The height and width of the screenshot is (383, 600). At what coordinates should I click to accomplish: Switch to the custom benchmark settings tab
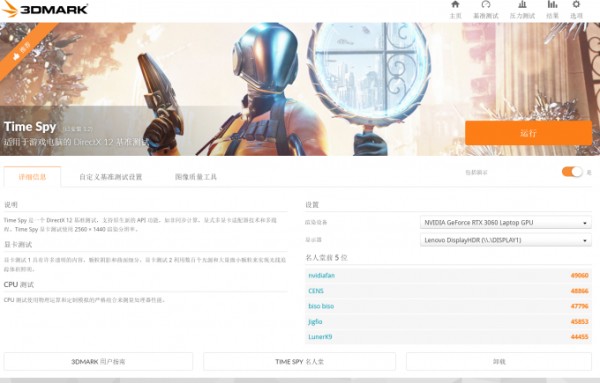111,177
